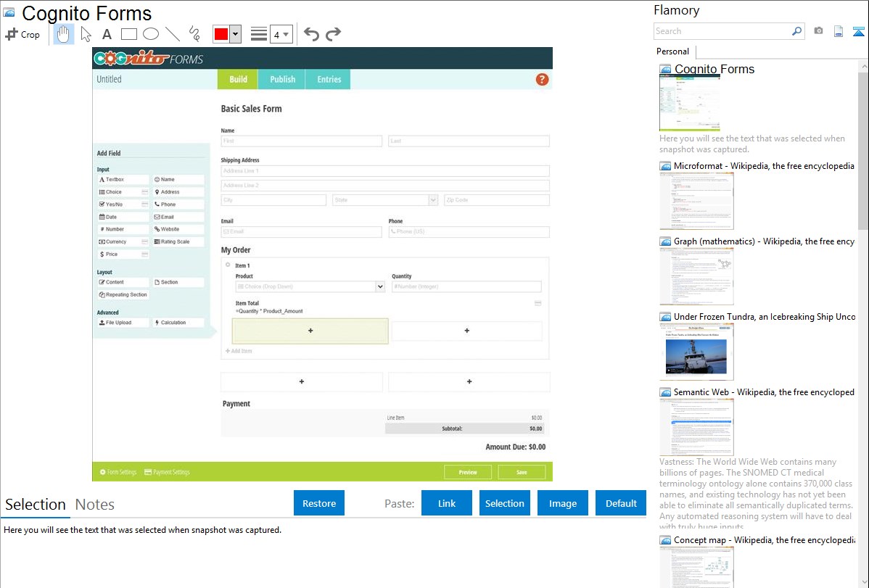The height and width of the screenshot is (588, 869).
Task: Click the Restore button
Action: (319, 503)
